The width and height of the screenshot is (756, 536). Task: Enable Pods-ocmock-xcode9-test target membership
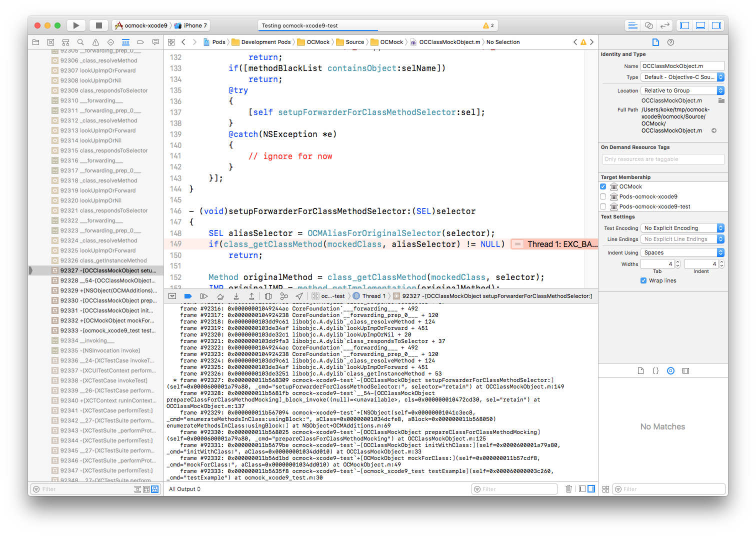603,206
